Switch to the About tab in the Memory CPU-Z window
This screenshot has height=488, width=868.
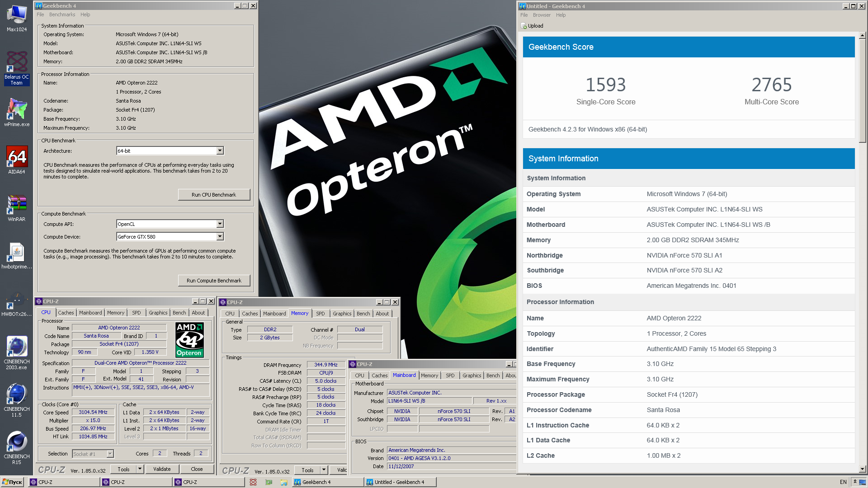(x=382, y=314)
